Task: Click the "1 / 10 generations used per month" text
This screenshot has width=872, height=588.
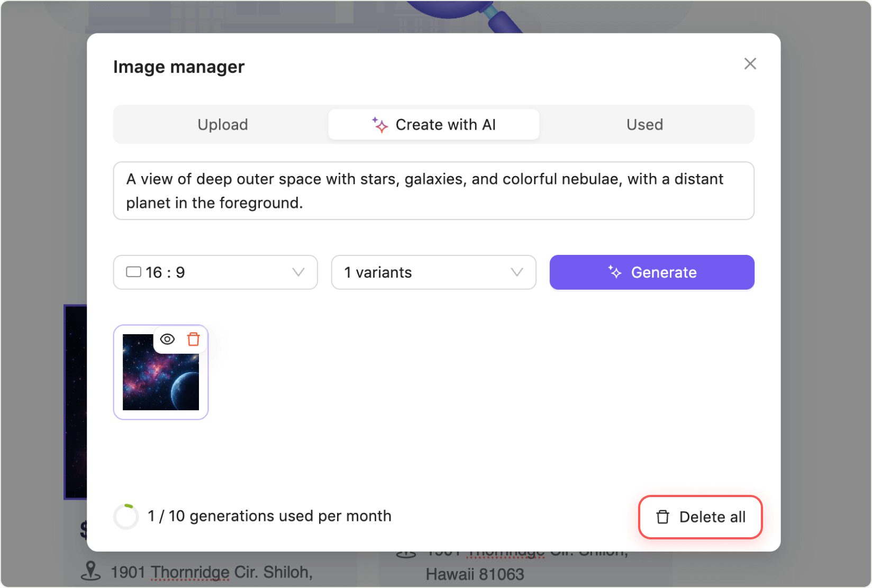Action: [x=270, y=516]
